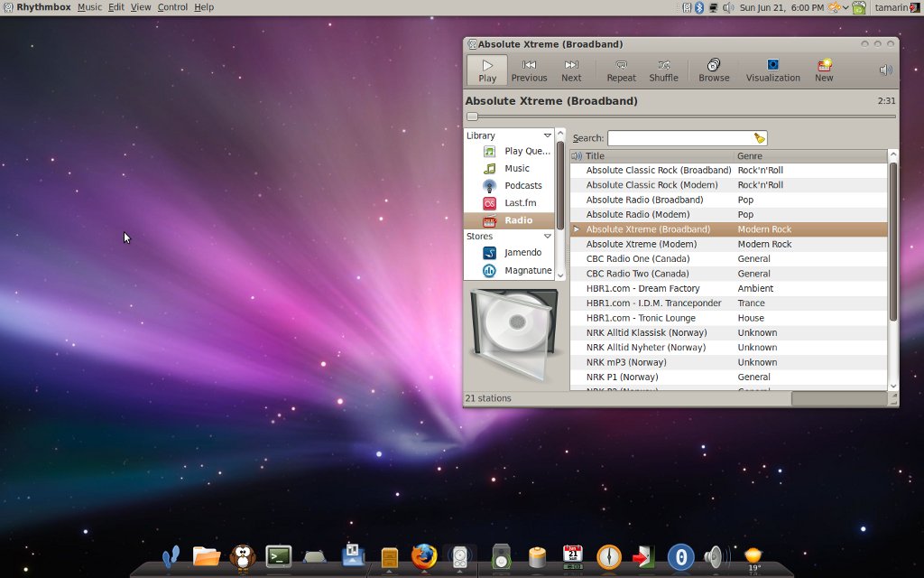Open the Play Queue source

click(509, 151)
